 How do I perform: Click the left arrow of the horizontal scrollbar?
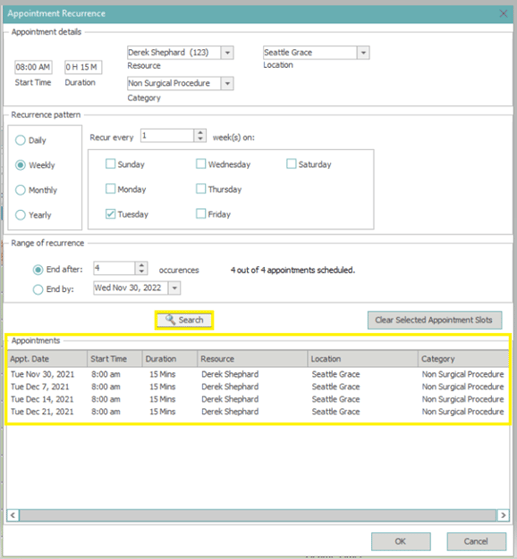(x=13, y=515)
